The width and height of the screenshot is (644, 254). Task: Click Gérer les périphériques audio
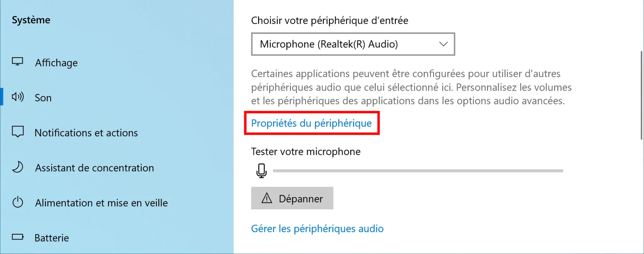[317, 229]
